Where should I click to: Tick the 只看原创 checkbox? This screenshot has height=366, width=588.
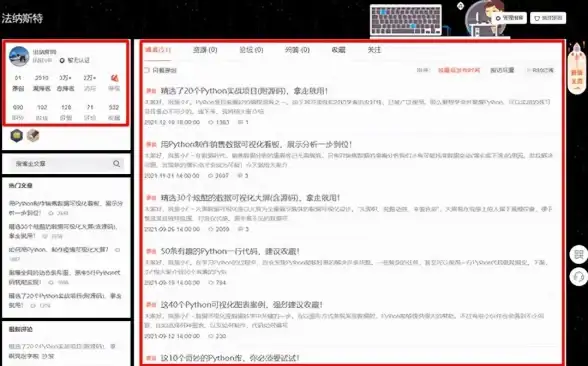(147, 70)
